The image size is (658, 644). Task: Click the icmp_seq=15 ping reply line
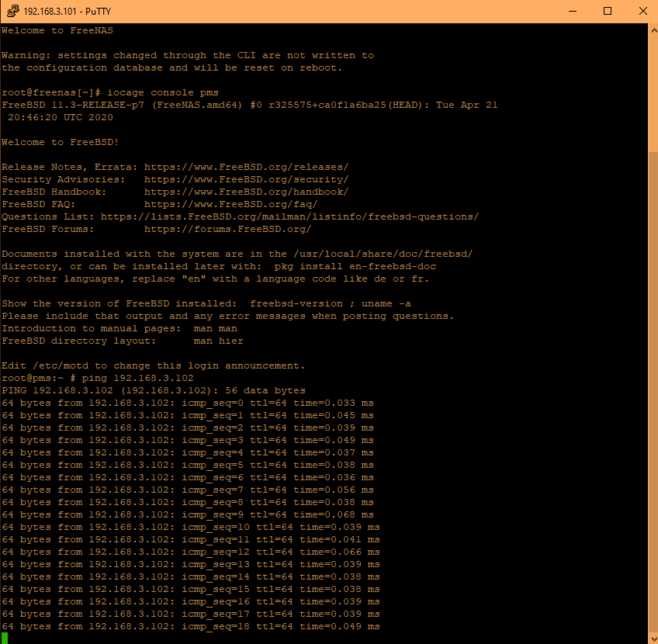tap(191, 589)
